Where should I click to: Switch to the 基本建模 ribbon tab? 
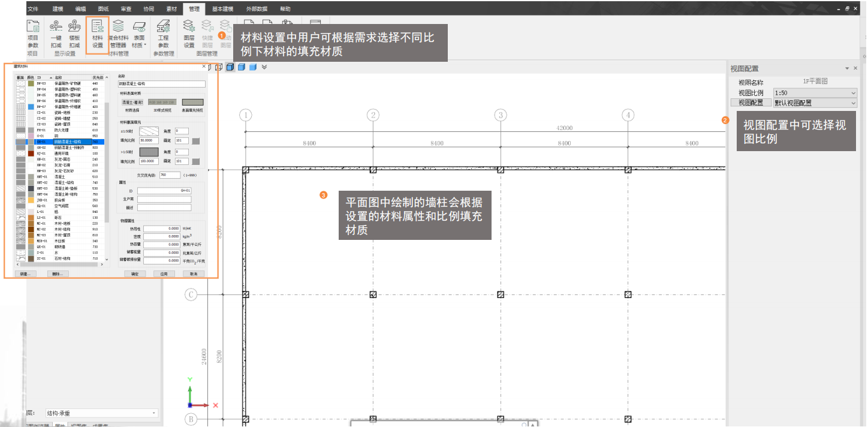click(x=223, y=9)
